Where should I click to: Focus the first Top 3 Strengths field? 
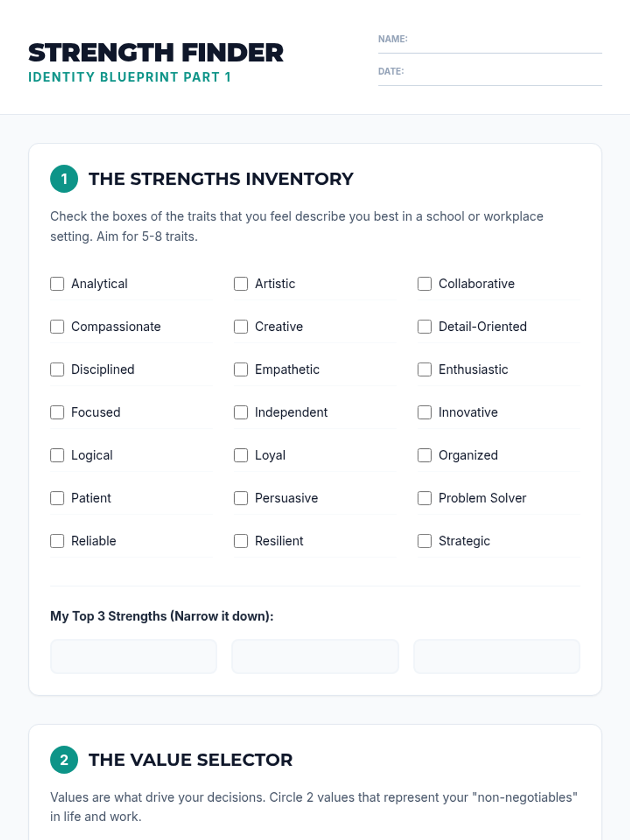click(x=133, y=656)
